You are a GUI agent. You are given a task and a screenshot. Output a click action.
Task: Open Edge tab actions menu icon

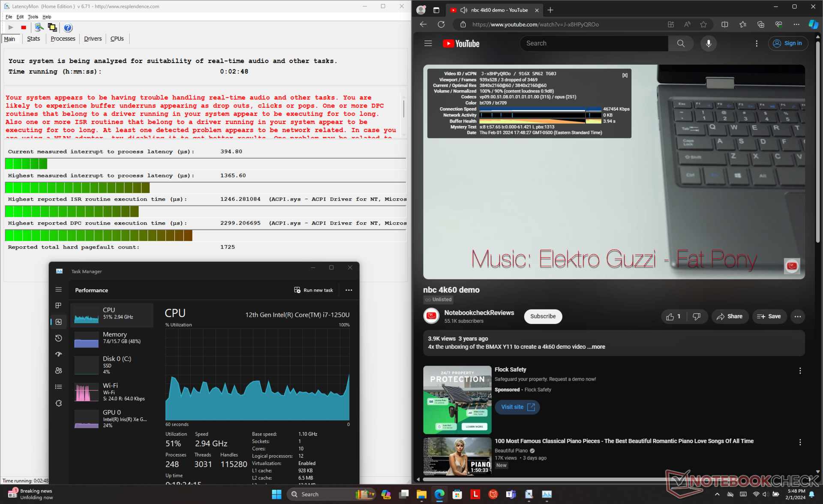(436, 10)
